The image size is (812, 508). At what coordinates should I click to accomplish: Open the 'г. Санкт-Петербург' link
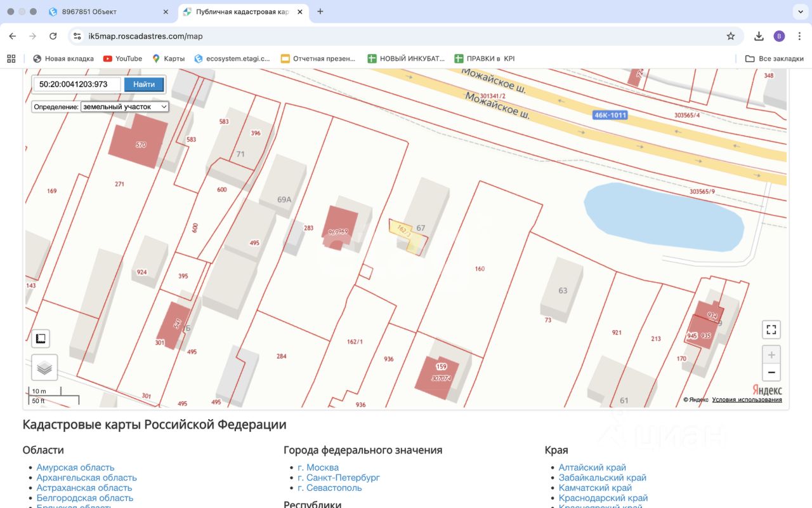(339, 478)
